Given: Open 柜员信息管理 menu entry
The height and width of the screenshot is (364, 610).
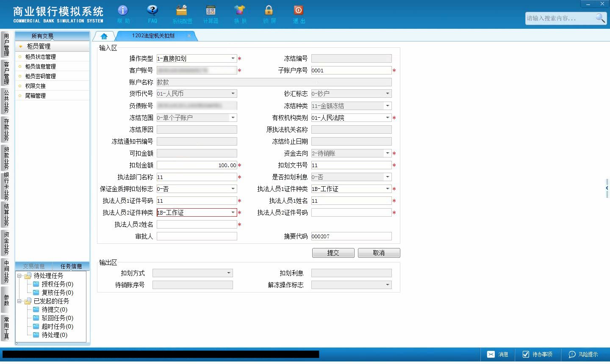Looking at the screenshot, I should click(40, 66).
